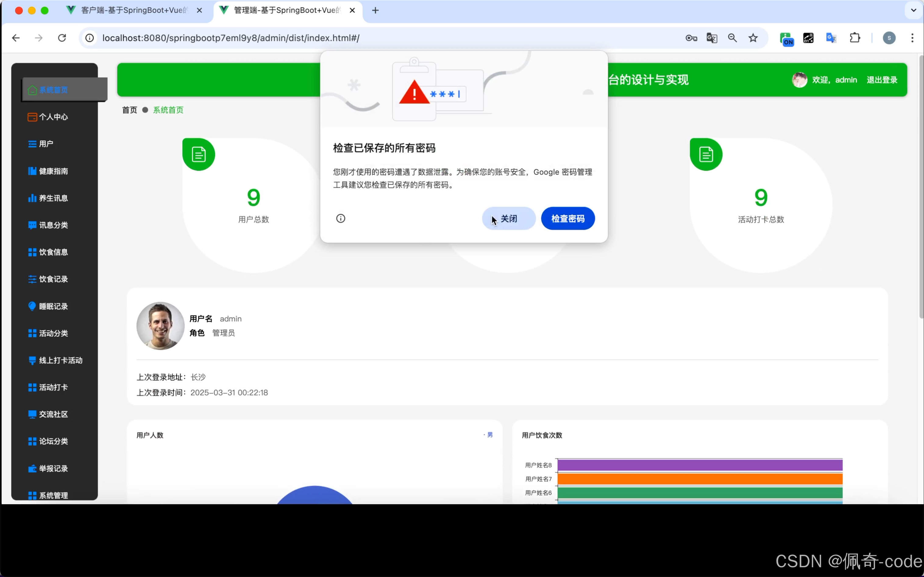Expand the tab search chevron at top right
The height and width of the screenshot is (577, 924).
tap(914, 10)
